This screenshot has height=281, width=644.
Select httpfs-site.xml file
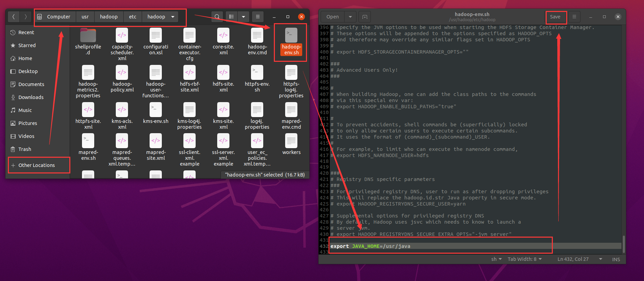[x=88, y=116]
